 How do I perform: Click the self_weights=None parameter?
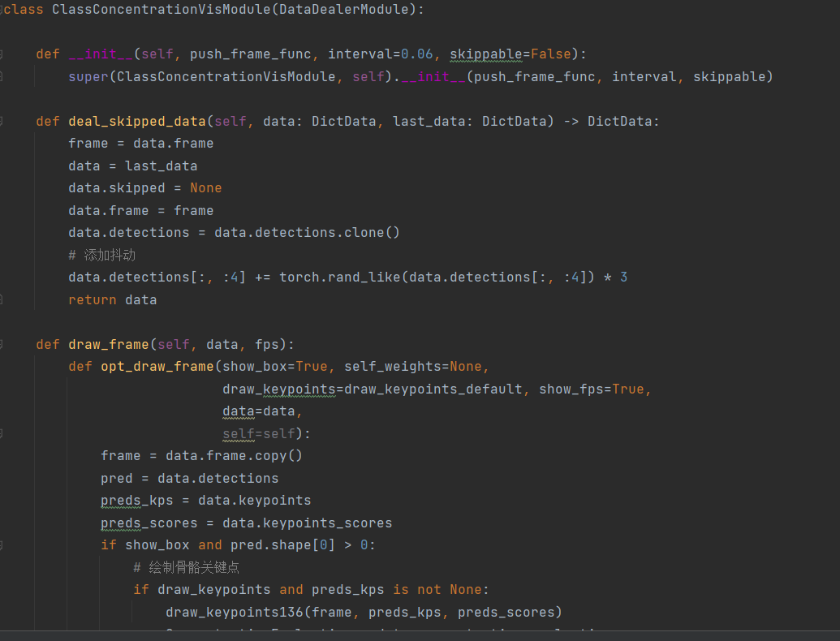click(412, 367)
